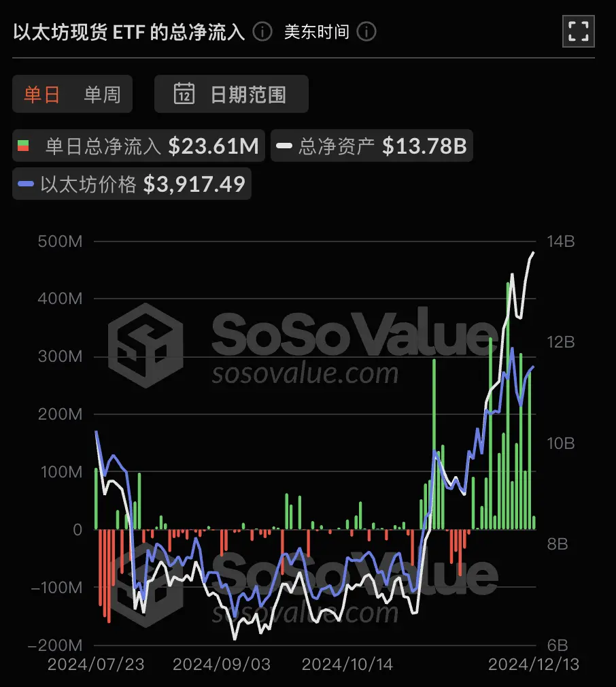Click the green swatch for 单日总净流入
This screenshot has height=687, width=616.
pyautogui.click(x=24, y=145)
